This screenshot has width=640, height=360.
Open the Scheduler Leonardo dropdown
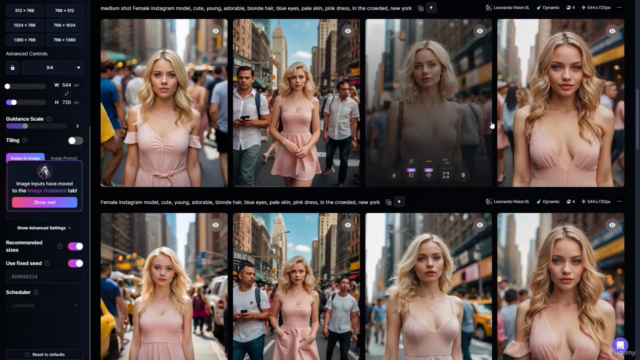pyautogui.click(x=44, y=305)
